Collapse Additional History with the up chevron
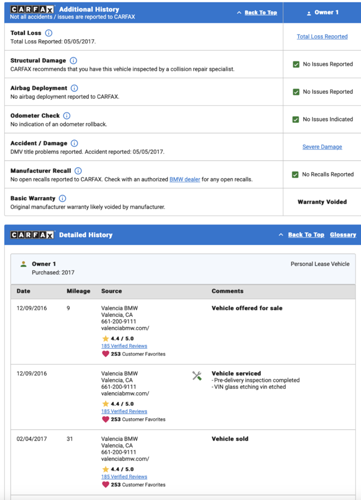361x500 pixels. click(x=239, y=13)
